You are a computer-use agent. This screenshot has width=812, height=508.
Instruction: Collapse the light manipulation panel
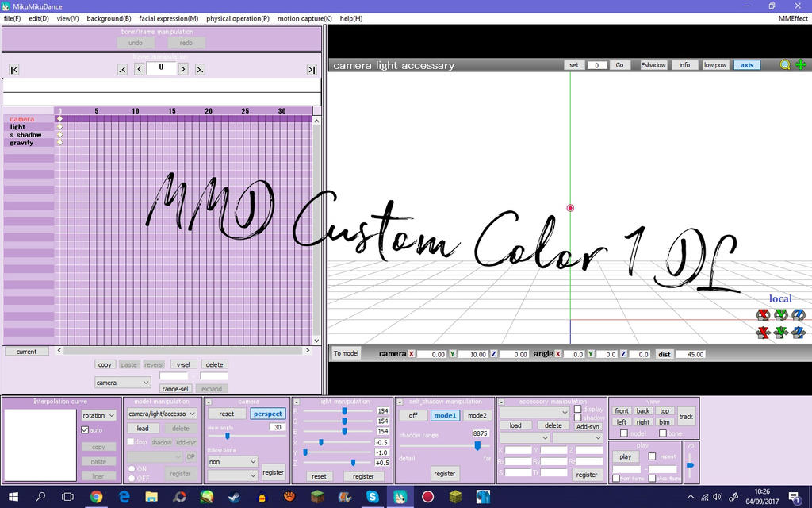297,402
